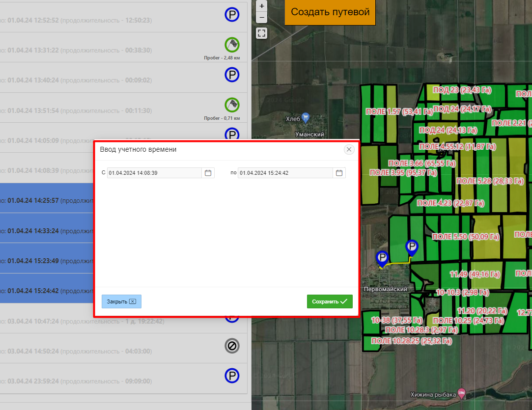Click trip flag icon with 2,48 km
The image size is (532, 410).
point(232,45)
